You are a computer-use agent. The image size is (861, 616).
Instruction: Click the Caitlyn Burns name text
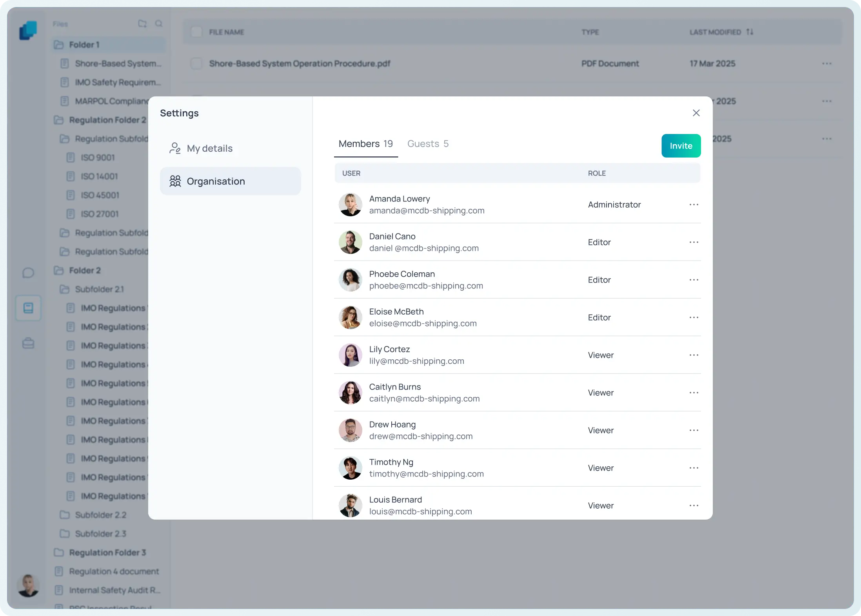click(x=395, y=387)
